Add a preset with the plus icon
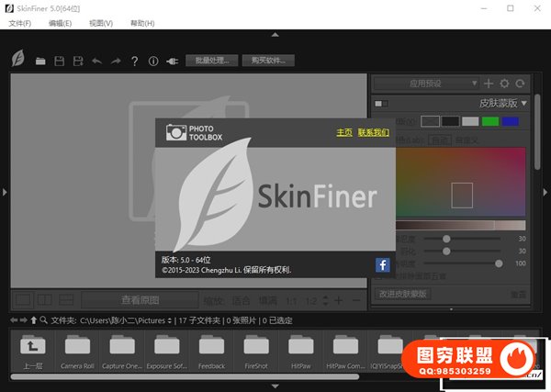This screenshot has width=551, height=392. tap(489, 84)
